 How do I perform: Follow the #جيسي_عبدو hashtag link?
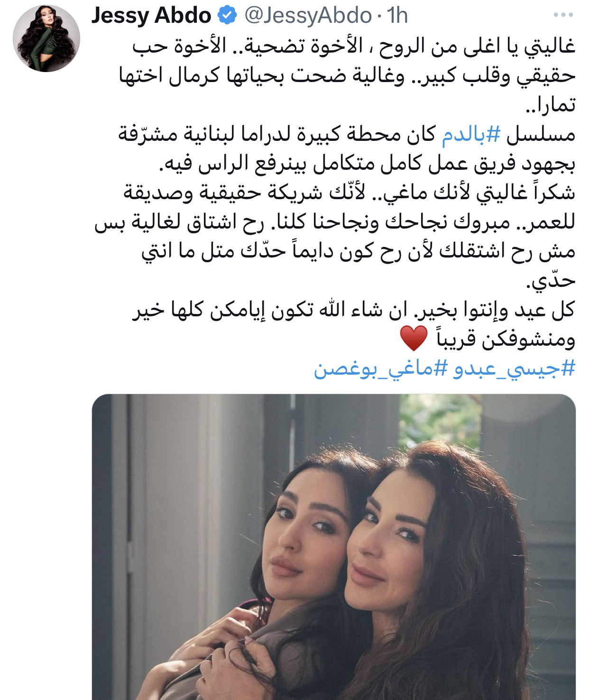(x=515, y=368)
